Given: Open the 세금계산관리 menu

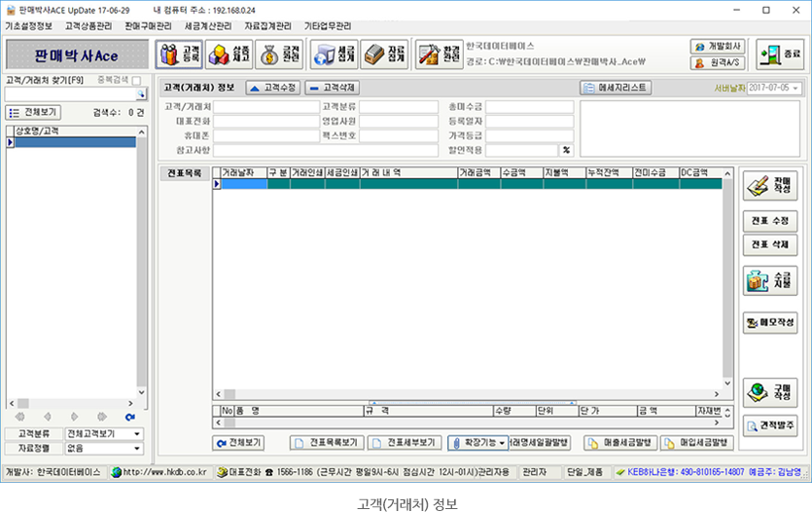Looking at the screenshot, I should pos(207,25).
